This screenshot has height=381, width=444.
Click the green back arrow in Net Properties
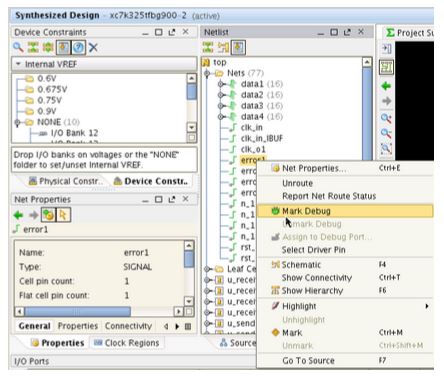pos(18,215)
